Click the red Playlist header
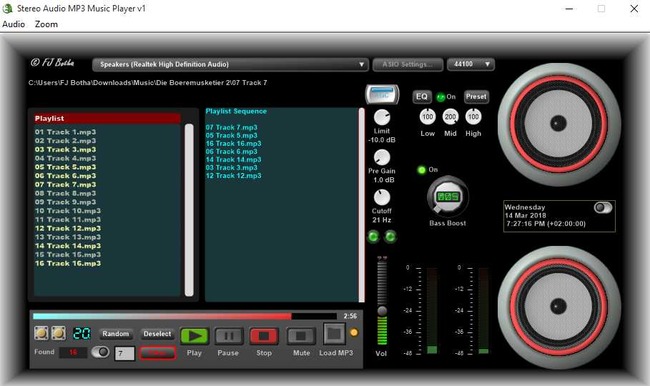Image resolution: width=650 pixels, height=386 pixels. click(x=107, y=119)
